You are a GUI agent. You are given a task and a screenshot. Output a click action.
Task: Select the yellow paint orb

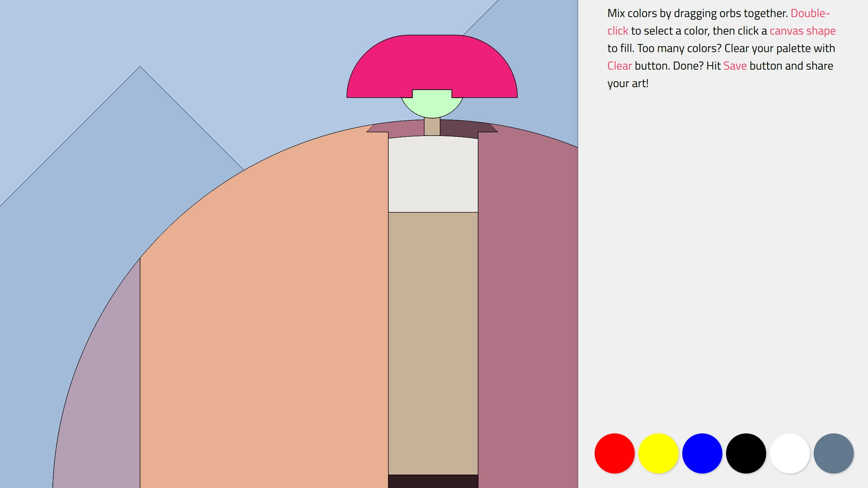(x=658, y=453)
